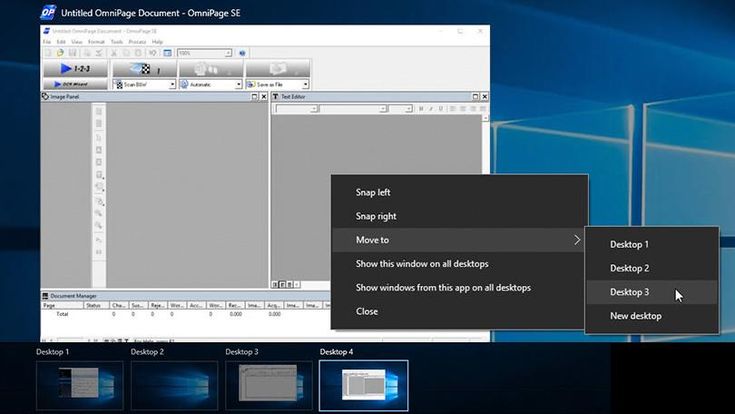
Task: Launch the OCR Wizard button
Action: (x=75, y=84)
